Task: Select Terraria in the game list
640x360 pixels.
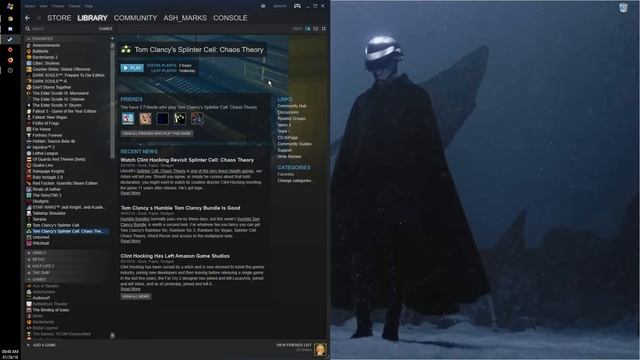Action: (40, 219)
